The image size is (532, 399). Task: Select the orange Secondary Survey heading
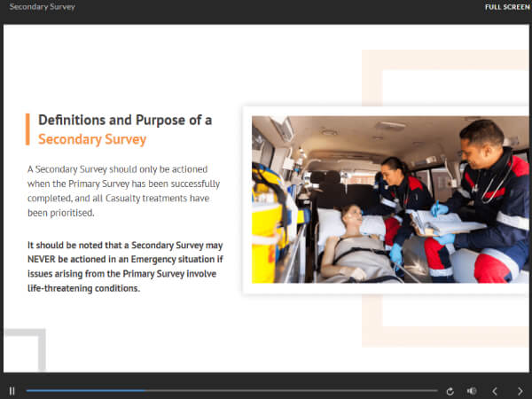tap(92, 139)
